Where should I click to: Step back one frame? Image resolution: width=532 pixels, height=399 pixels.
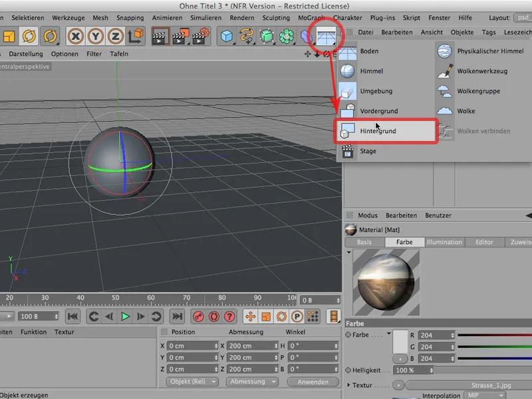(x=109, y=317)
